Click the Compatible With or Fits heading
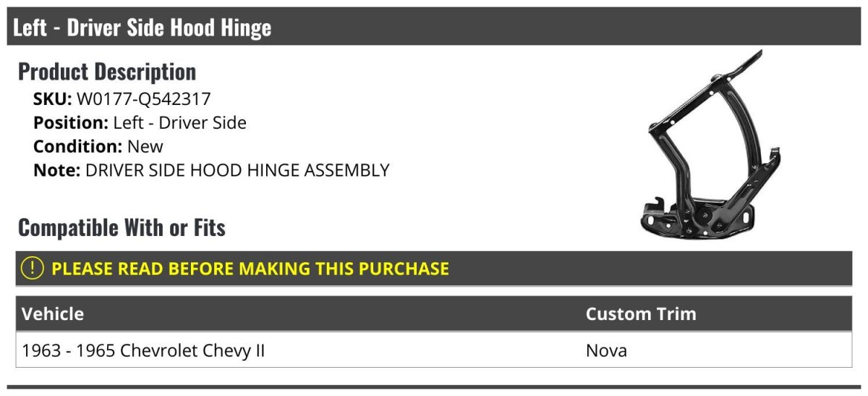Viewport: 868px width, 396px height. pyautogui.click(x=122, y=228)
